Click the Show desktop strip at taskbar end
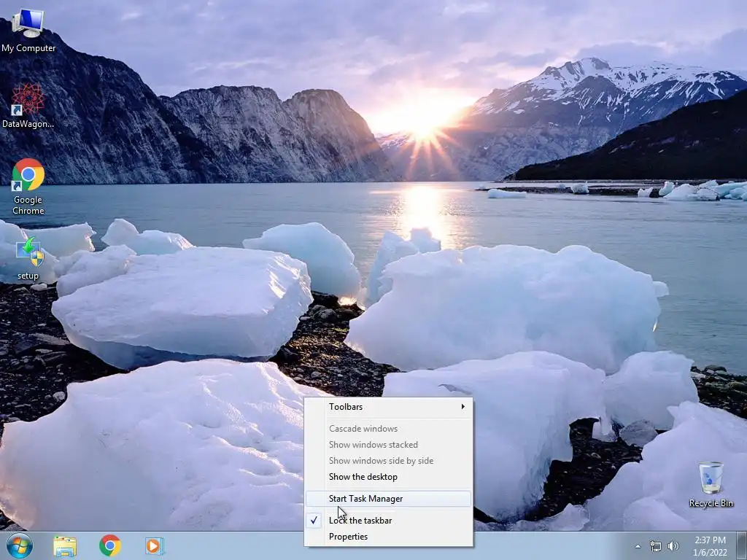This screenshot has height=560, width=747. click(742, 546)
